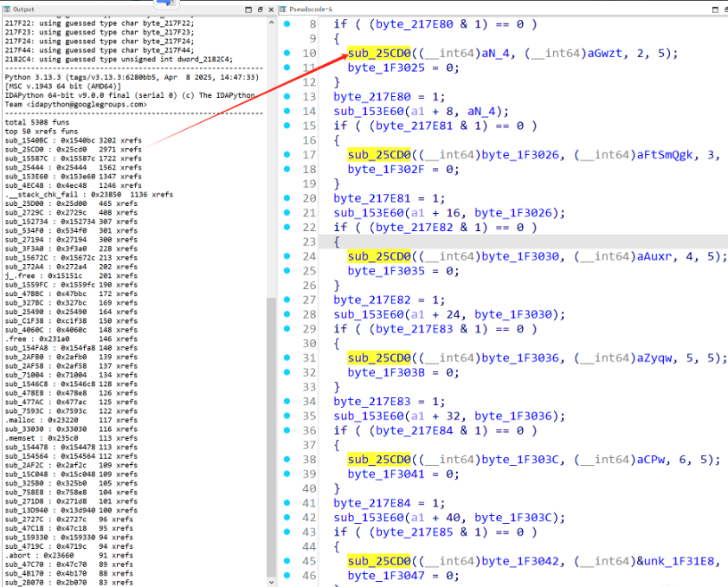Screen dimensions: 728x587
Task: Toggle breakpoint dot on pseudocode line 17
Action: pos(287,155)
